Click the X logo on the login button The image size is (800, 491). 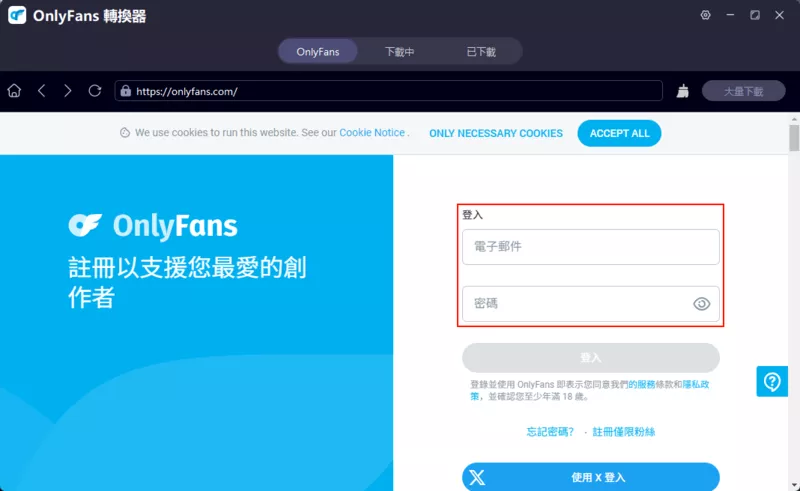477,477
